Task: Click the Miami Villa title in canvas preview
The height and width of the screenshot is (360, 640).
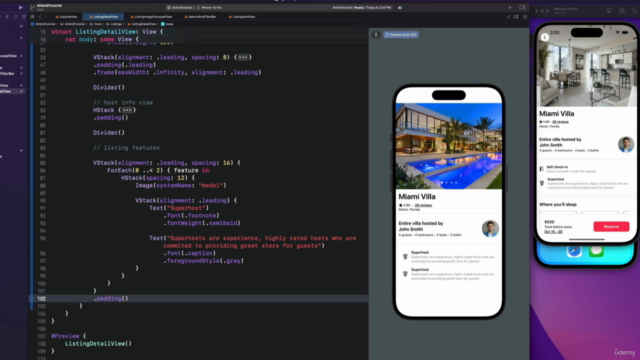Action: (417, 197)
